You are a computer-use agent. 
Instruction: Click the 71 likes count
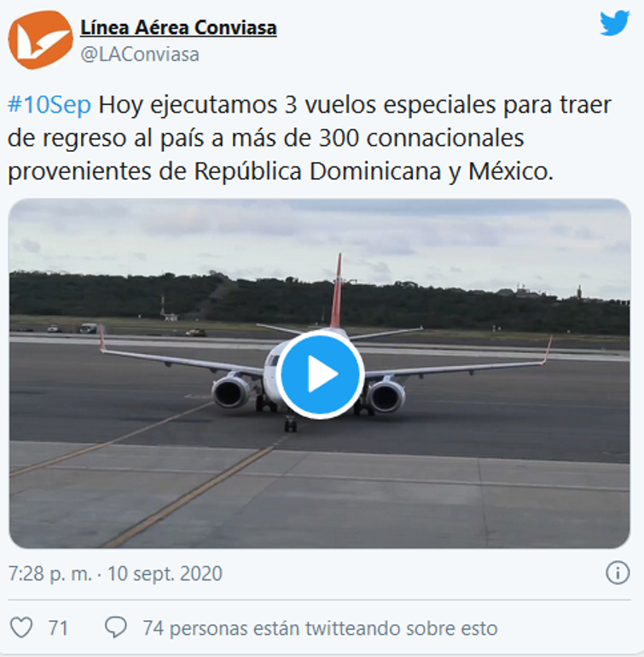(x=58, y=628)
